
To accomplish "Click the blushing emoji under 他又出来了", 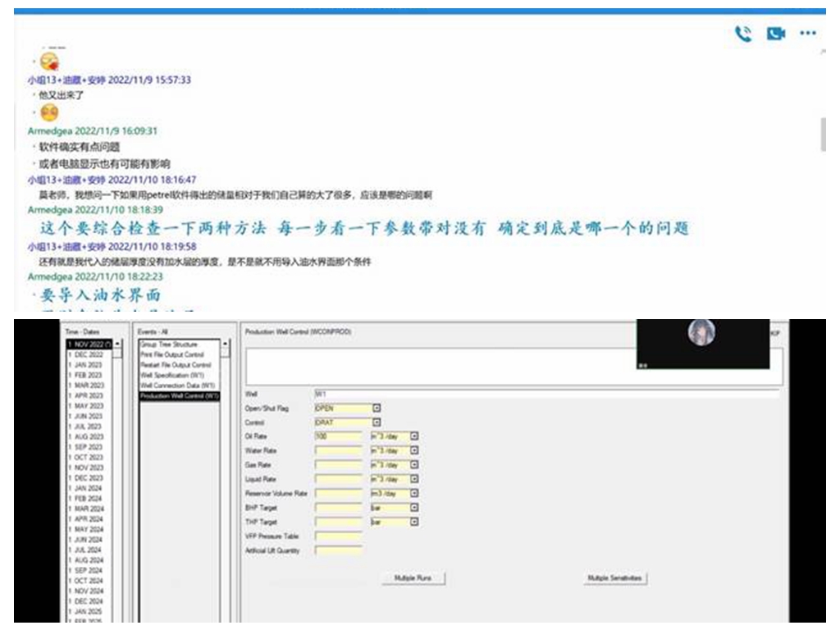I will coord(49,113).
